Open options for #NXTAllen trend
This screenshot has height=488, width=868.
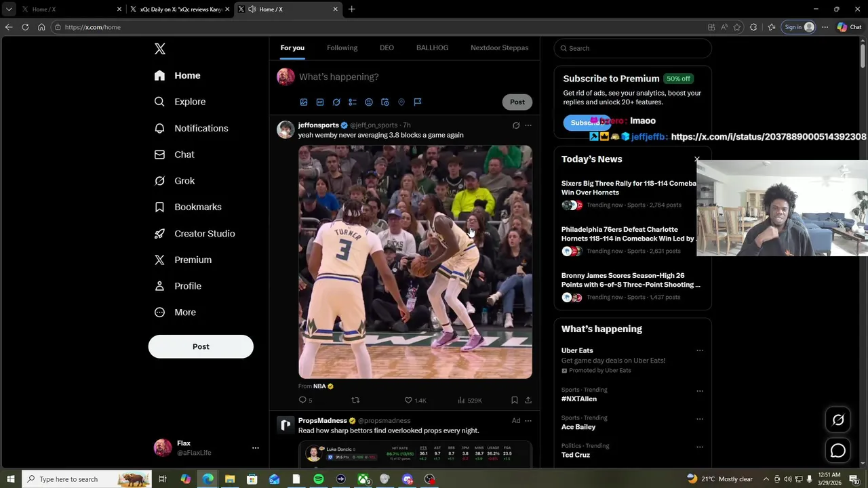pos(700,391)
